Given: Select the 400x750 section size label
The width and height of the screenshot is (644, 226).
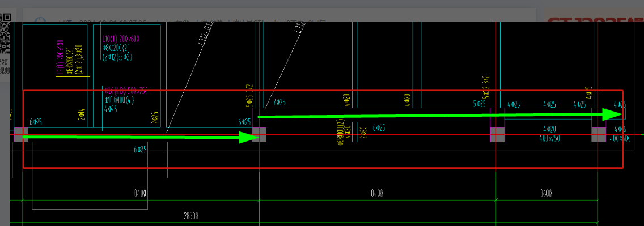Looking at the screenshot, I should 549,139.
